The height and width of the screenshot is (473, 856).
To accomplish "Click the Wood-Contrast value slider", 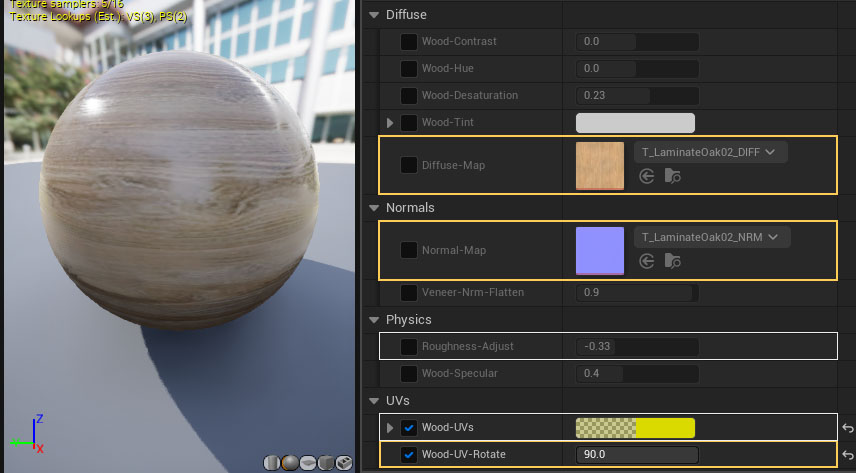I will pos(637,42).
